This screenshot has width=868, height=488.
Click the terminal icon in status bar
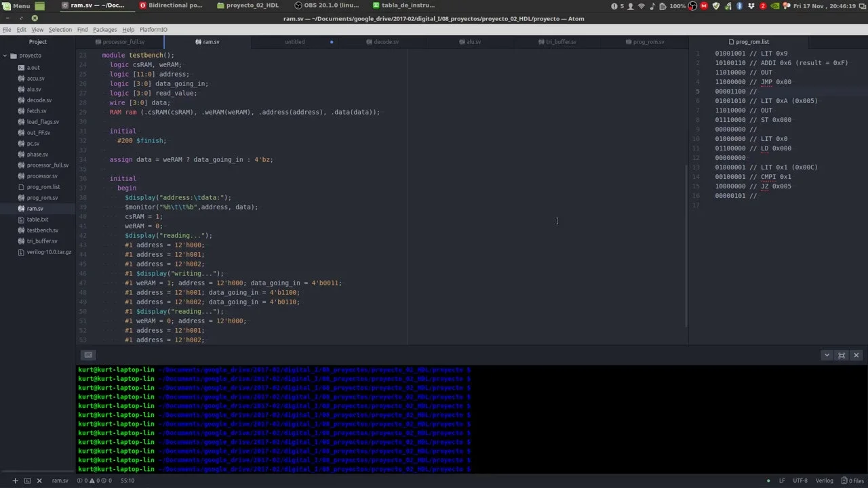coord(27,481)
